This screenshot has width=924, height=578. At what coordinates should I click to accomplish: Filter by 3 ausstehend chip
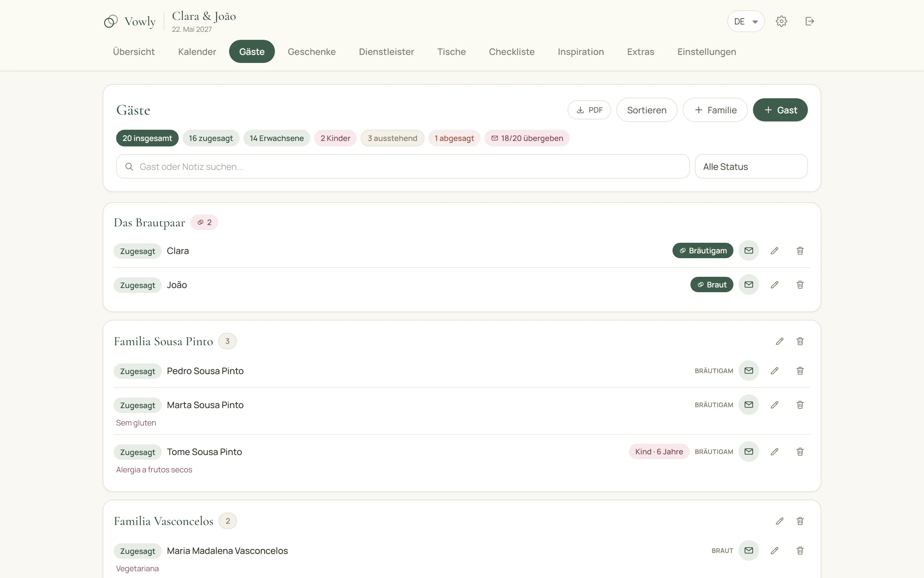392,138
